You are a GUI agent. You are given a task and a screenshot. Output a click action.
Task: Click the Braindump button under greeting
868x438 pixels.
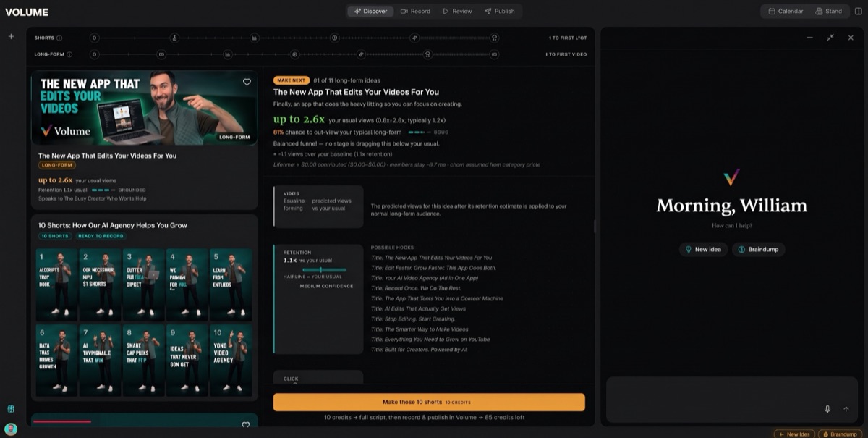[x=758, y=249]
